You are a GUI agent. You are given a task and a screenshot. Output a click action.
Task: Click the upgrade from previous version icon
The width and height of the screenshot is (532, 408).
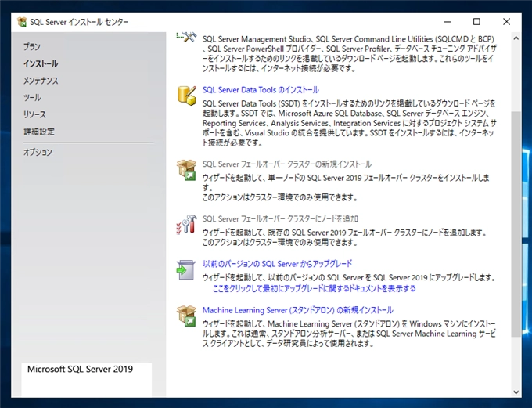point(186,269)
